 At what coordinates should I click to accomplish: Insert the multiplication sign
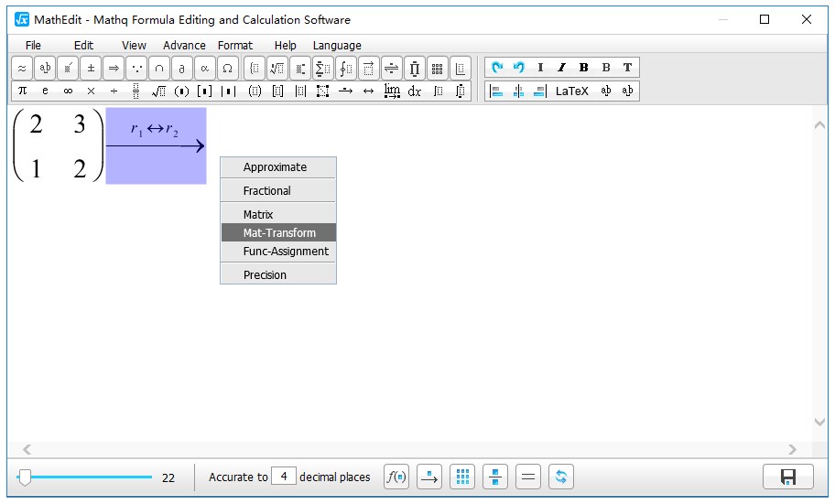(x=91, y=91)
